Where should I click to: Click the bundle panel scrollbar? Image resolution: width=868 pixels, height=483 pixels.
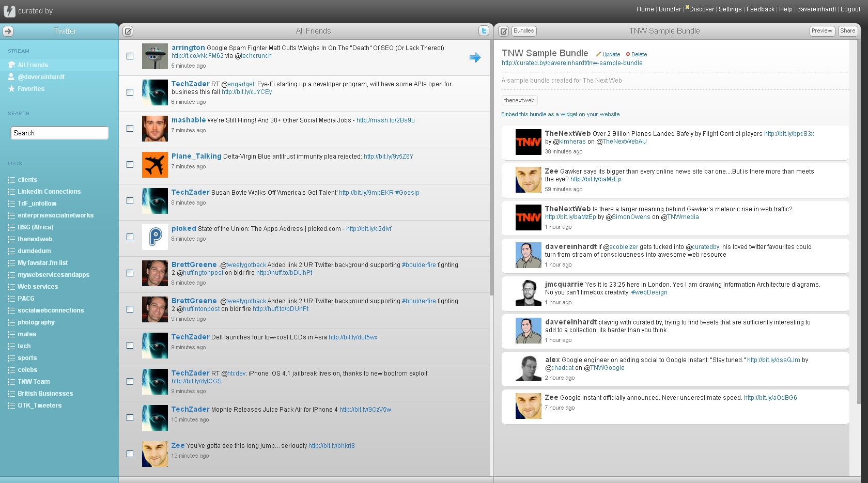pyautogui.click(x=859, y=222)
